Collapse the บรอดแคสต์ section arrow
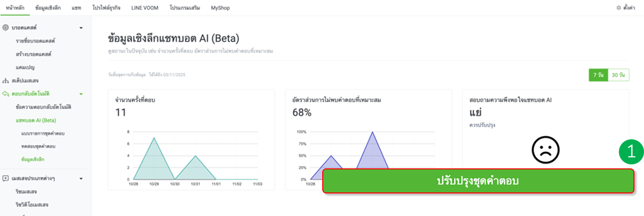This screenshot has height=216, width=644. [81, 28]
